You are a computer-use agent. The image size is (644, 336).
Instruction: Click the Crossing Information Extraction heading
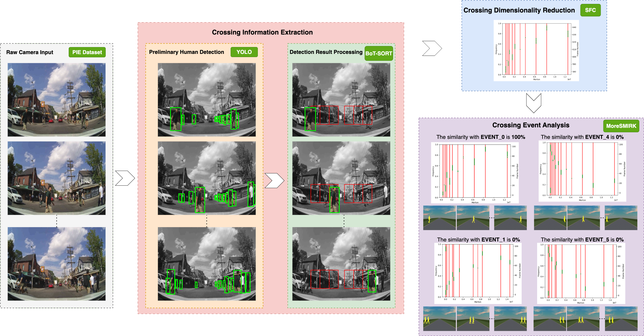pos(262,32)
